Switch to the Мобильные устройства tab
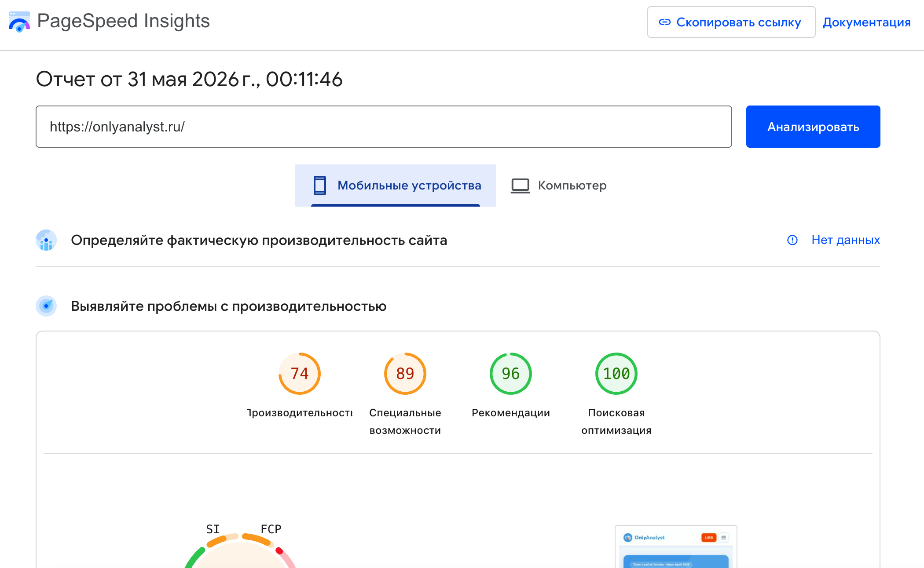The image size is (924, 568). [395, 186]
